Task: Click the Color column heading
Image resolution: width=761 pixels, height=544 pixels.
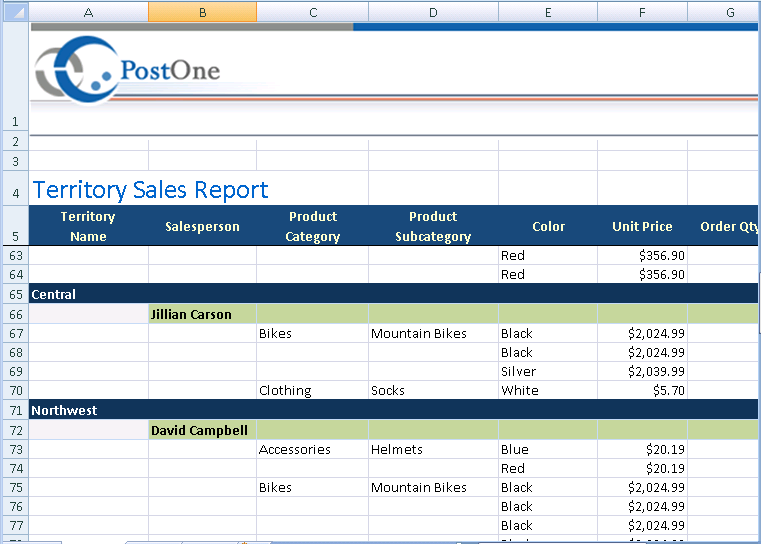Action: [548, 227]
